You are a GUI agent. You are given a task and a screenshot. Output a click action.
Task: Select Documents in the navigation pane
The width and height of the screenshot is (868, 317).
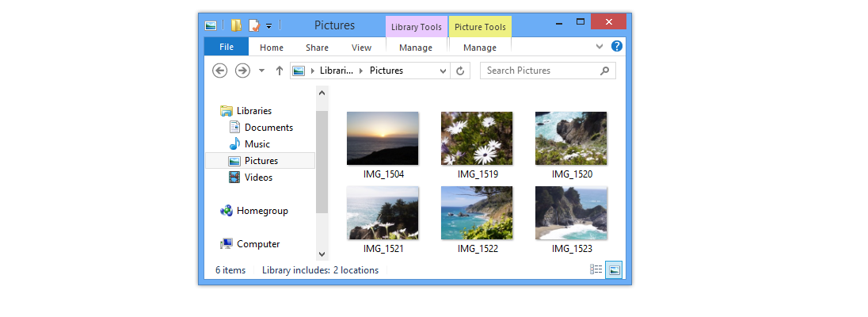click(x=268, y=128)
